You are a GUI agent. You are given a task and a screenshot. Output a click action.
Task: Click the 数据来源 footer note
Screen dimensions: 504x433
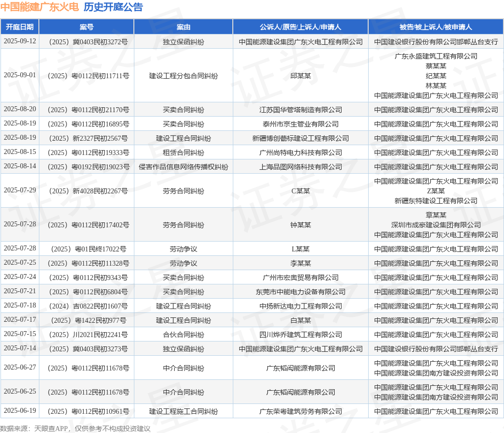tap(75, 429)
